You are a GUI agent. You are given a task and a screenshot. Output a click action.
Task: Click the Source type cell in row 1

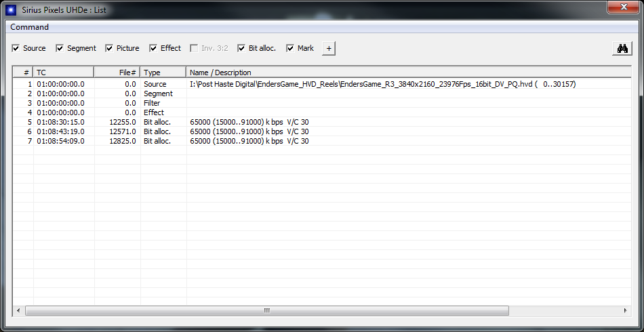tap(155, 84)
